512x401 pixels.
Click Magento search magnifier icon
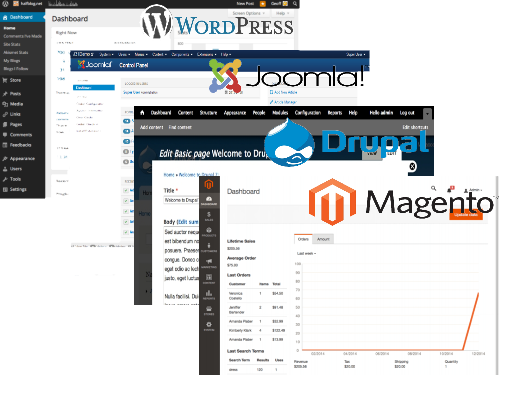tap(433, 188)
